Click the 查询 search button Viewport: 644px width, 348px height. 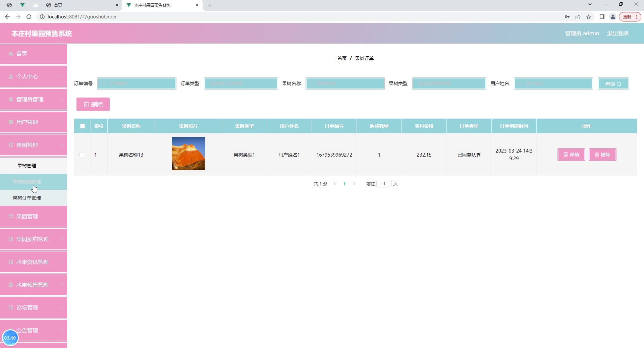click(613, 84)
